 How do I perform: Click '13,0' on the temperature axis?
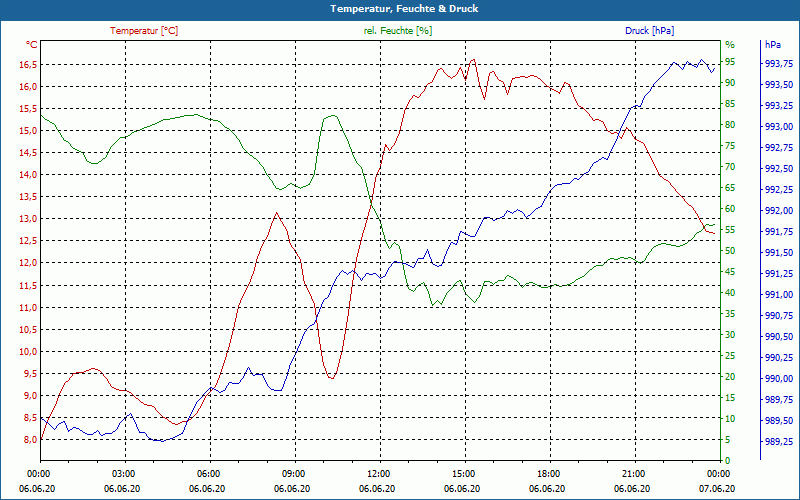pyautogui.click(x=29, y=219)
